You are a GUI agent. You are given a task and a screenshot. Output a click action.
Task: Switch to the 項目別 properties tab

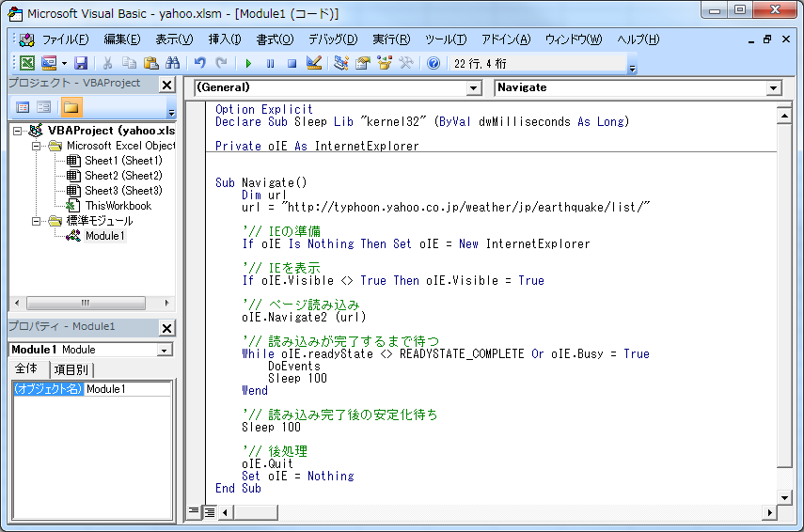click(x=71, y=369)
